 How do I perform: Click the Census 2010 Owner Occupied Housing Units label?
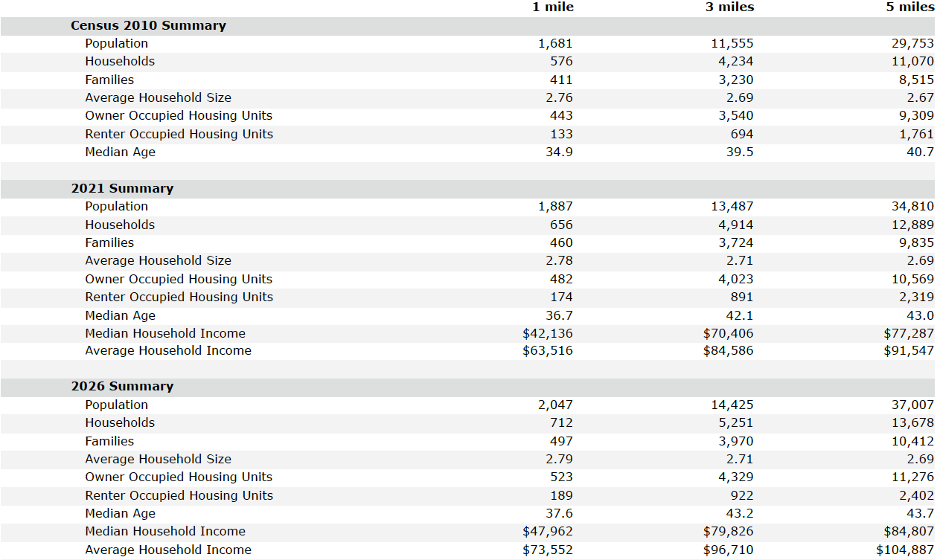coord(179,115)
